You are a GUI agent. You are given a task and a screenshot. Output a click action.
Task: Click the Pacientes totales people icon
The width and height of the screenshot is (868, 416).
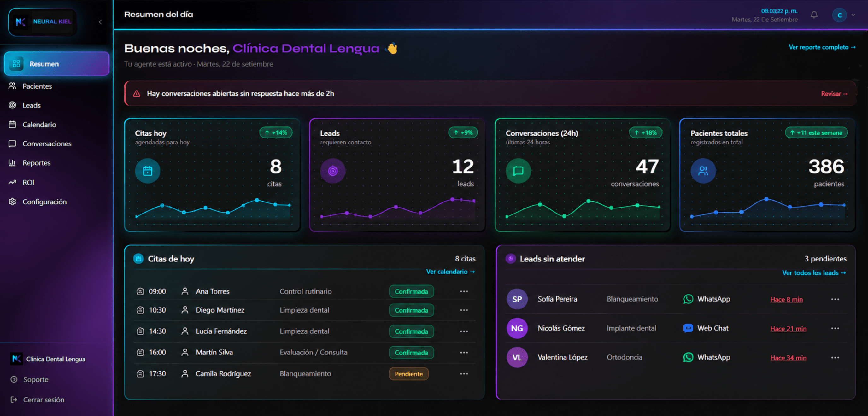pyautogui.click(x=703, y=171)
